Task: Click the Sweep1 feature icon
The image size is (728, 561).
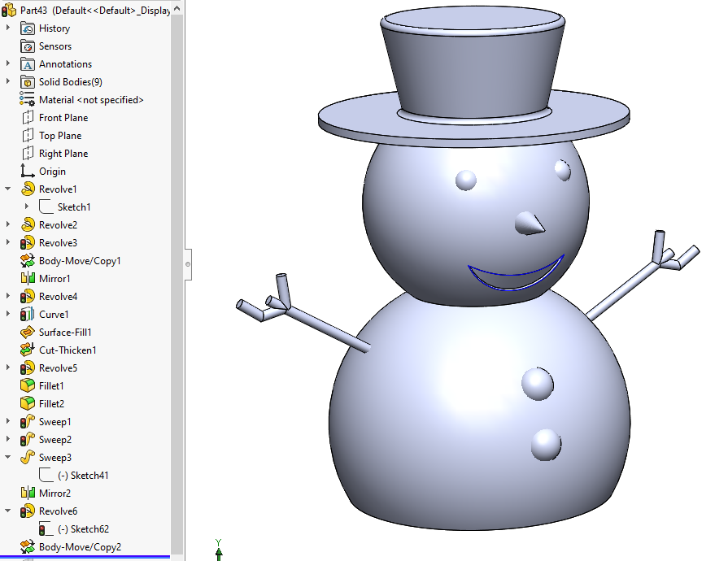Action: pos(28,422)
